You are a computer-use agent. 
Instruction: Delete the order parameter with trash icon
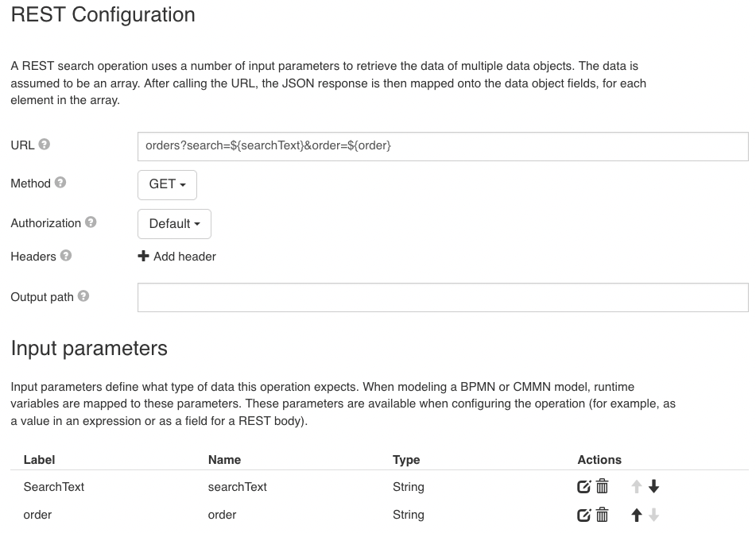pyautogui.click(x=603, y=516)
